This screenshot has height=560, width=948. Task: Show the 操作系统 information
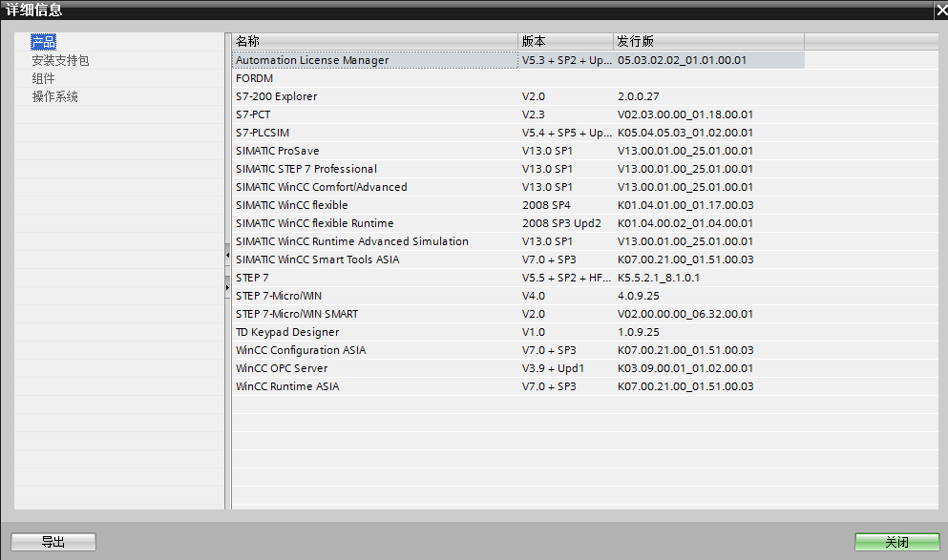point(55,96)
